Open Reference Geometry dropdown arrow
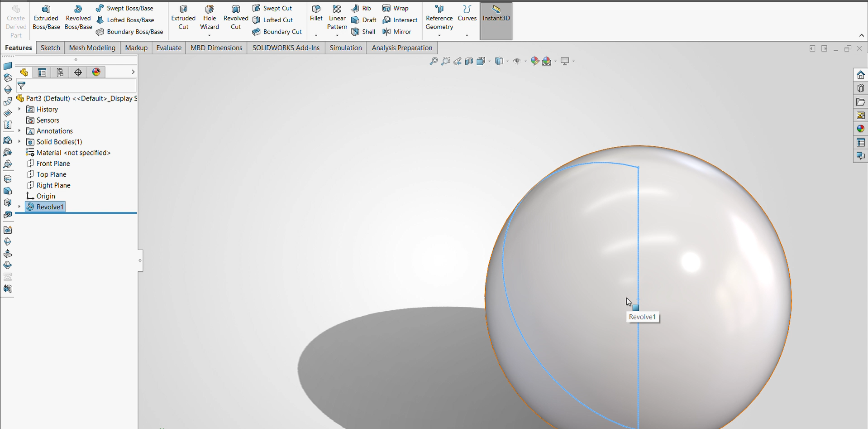 tap(439, 35)
